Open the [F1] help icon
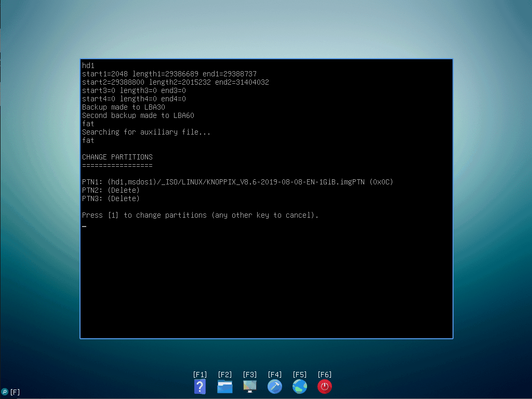The width and height of the screenshot is (532, 399). pyautogui.click(x=200, y=387)
